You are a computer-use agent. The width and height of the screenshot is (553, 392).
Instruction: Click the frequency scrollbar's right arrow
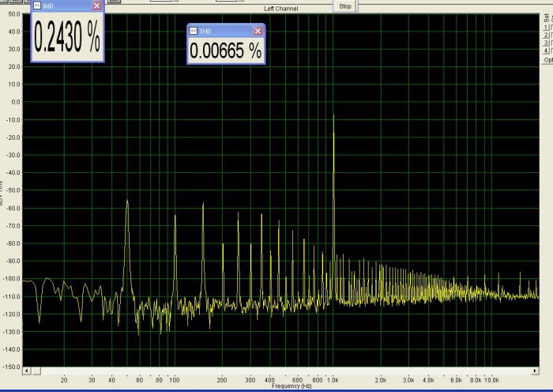(x=535, y=371)
